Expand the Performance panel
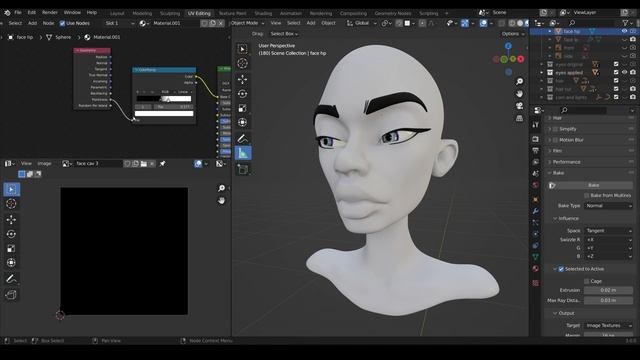Screen dimensions: 640x360 pos(566,162)
